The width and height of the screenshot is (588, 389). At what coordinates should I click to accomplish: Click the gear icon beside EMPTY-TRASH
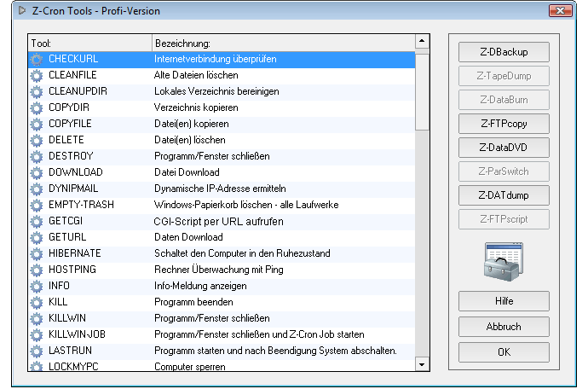pos(36,206)
